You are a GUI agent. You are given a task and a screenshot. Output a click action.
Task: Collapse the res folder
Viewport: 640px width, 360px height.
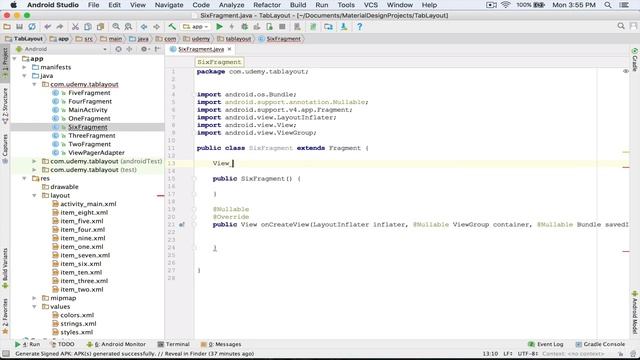click(x=24, y=178)
